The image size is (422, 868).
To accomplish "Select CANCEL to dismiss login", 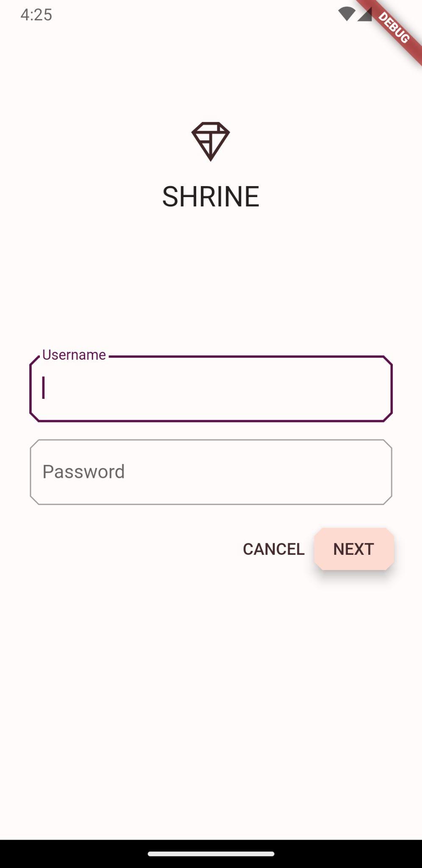I will (273, 548).
